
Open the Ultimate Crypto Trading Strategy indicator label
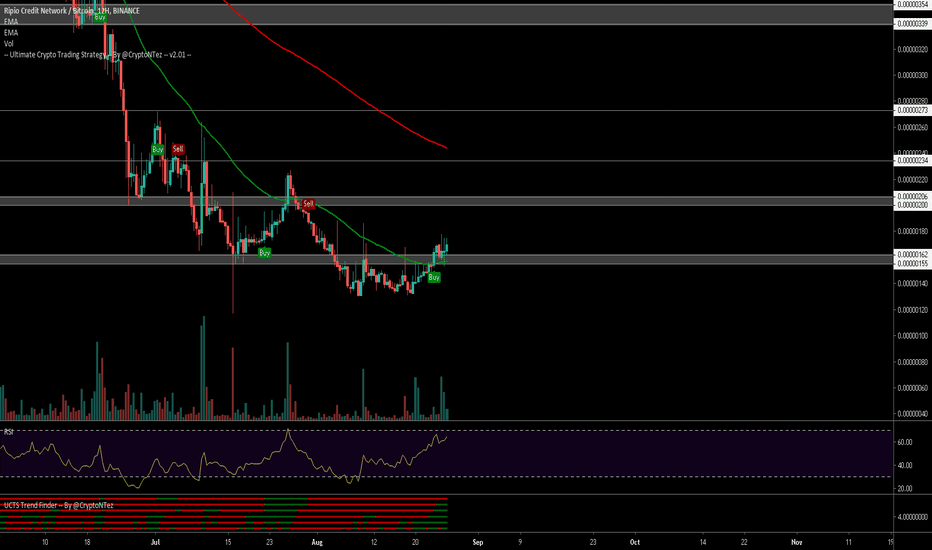click(97, 55)
